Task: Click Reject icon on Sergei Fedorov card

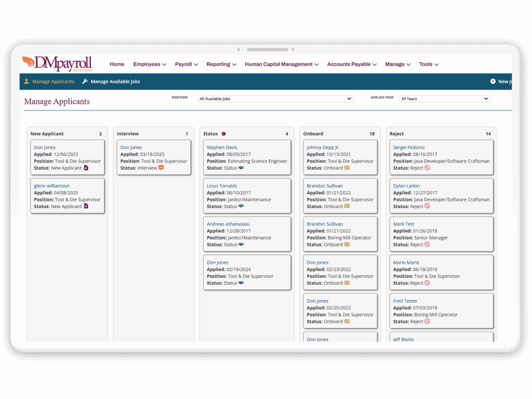Action: (427, 168)
